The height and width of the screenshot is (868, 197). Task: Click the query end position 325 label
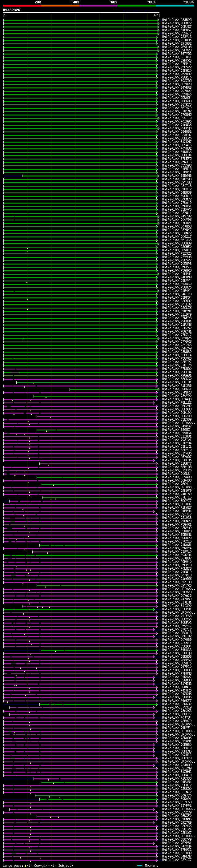[155, 15]
